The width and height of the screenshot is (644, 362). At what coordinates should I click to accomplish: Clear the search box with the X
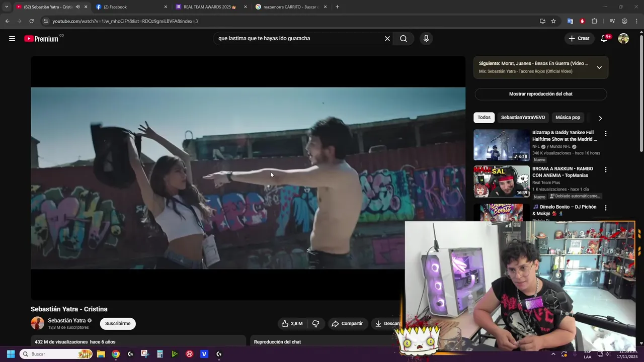tap(387, 39)
